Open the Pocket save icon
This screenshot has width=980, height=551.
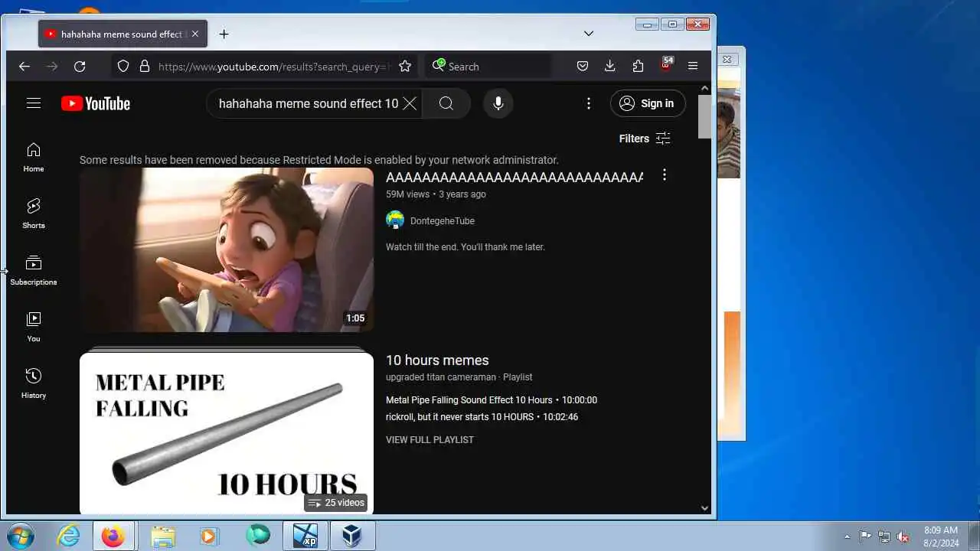pyautogui.click(x=583, y=67)
